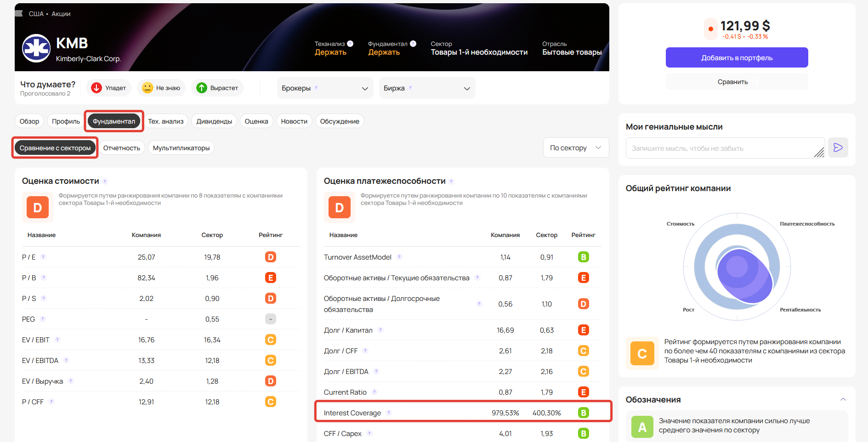
Task: Click info icon next to Оценка платежеспособности
Action: tap(451, 181)
